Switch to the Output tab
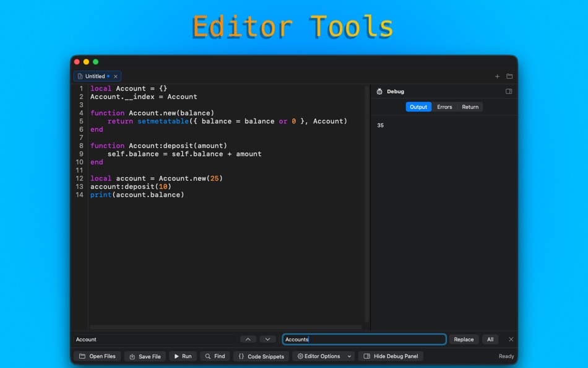 click(x=418, y=107)
